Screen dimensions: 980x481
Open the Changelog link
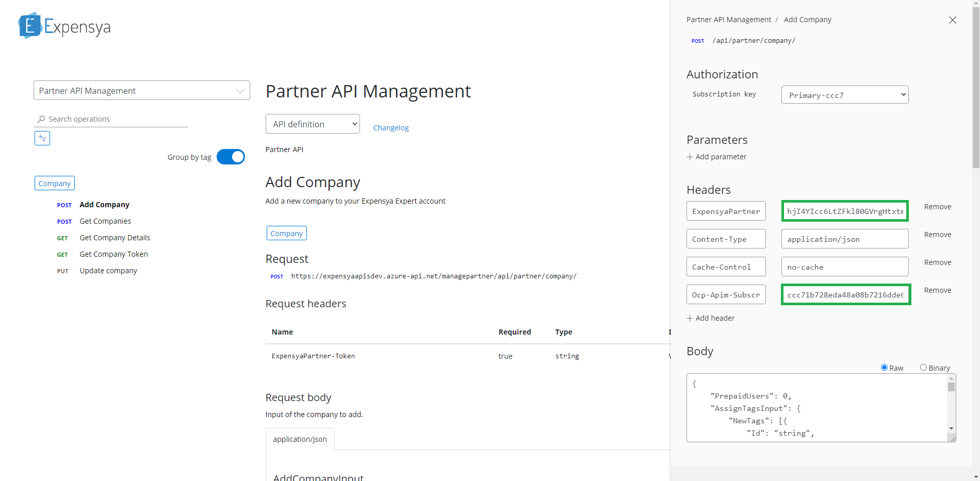point(390,128)
